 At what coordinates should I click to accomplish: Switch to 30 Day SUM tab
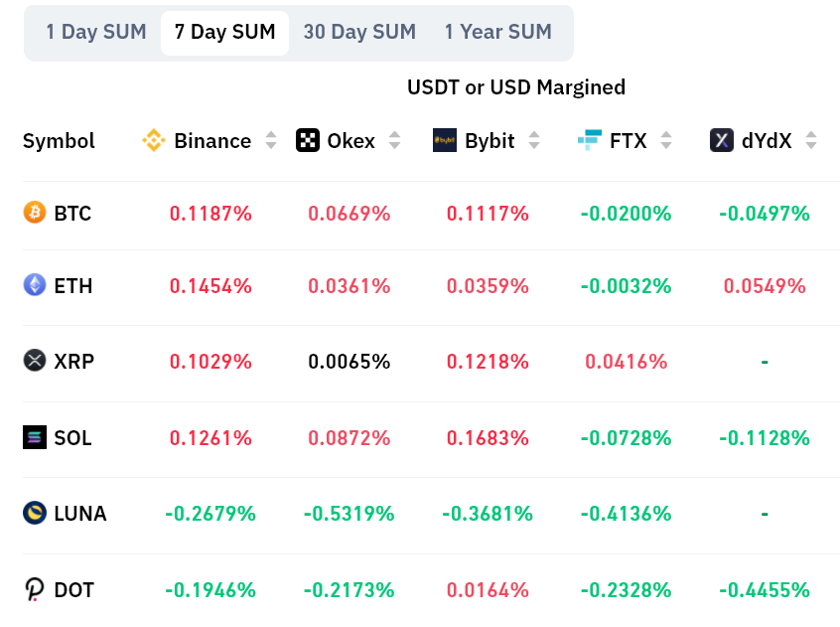click(x=359, y=32)
